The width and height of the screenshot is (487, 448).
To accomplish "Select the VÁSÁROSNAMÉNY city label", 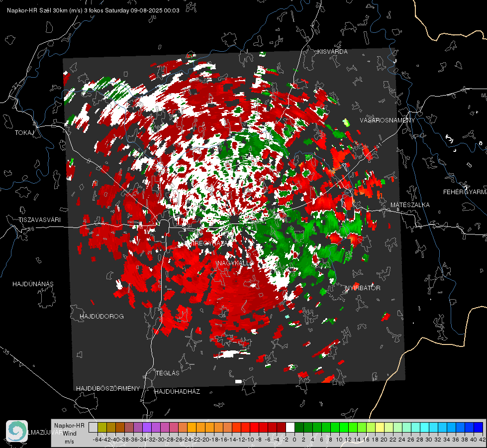I will point(388,120).
